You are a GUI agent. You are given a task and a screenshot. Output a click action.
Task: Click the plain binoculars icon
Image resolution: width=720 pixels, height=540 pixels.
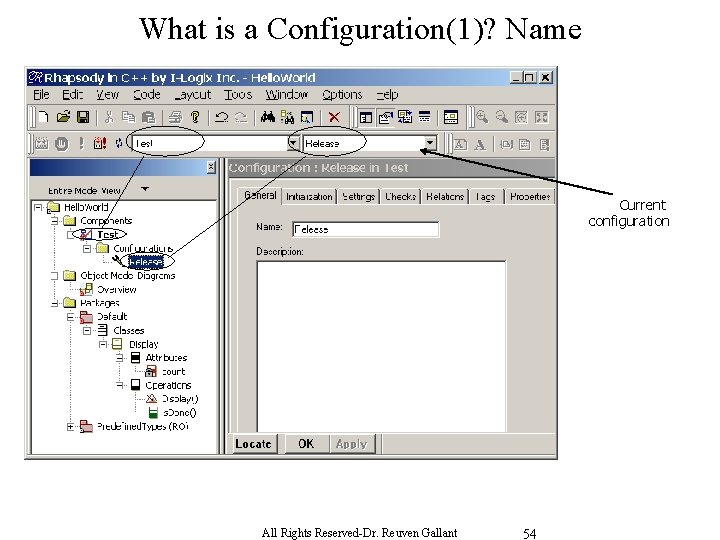268,118
